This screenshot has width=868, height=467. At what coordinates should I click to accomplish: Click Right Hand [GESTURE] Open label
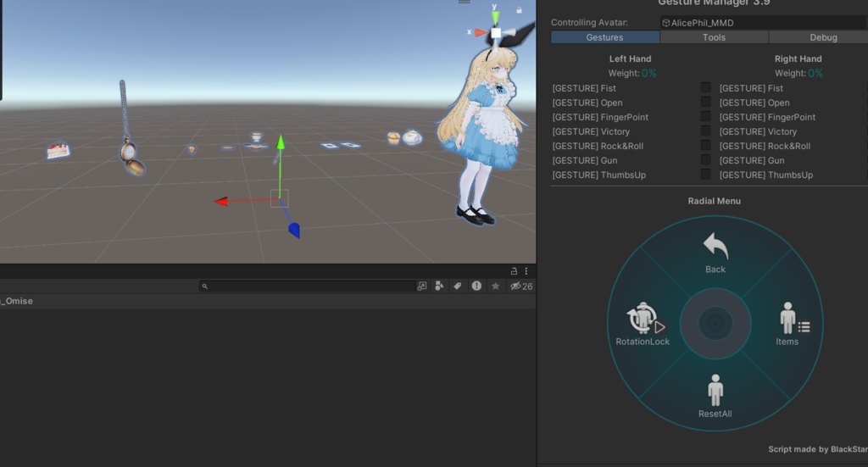(754, 103)
